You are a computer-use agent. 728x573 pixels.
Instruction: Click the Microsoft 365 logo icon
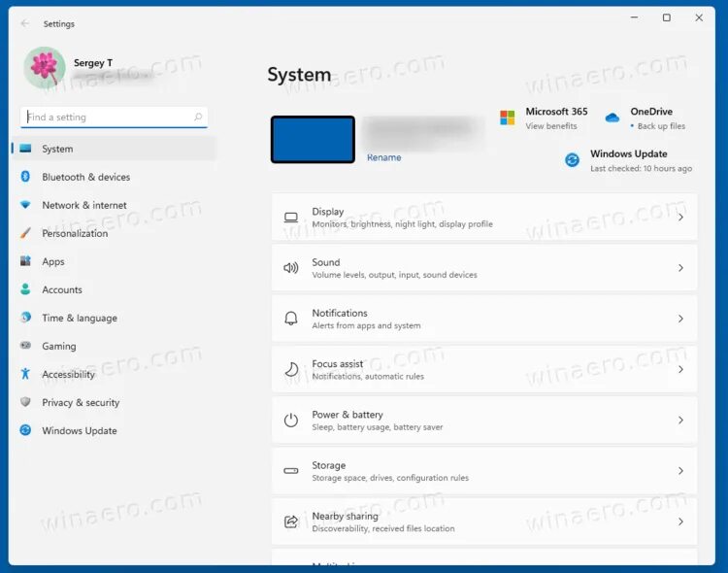(x=507, y=118)
